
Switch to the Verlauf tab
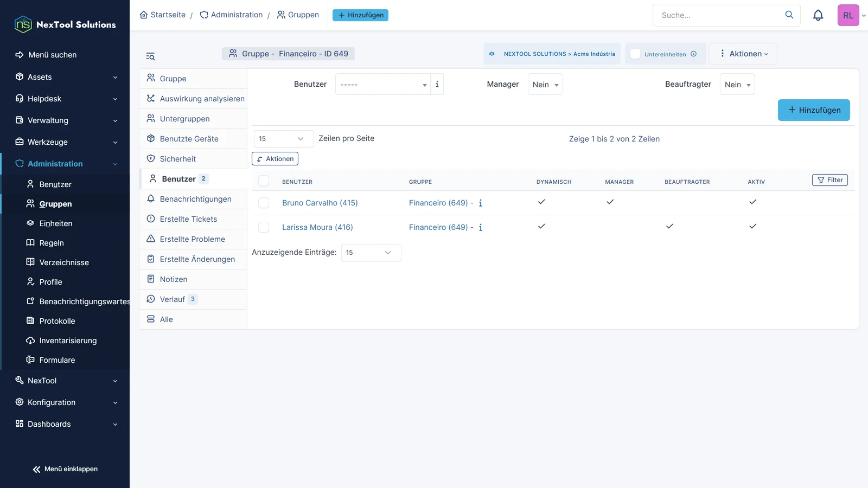coord(193,299)
